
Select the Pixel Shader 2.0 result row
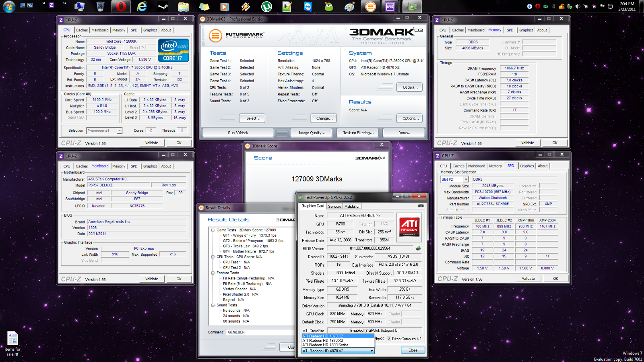(x=241, y=294)
